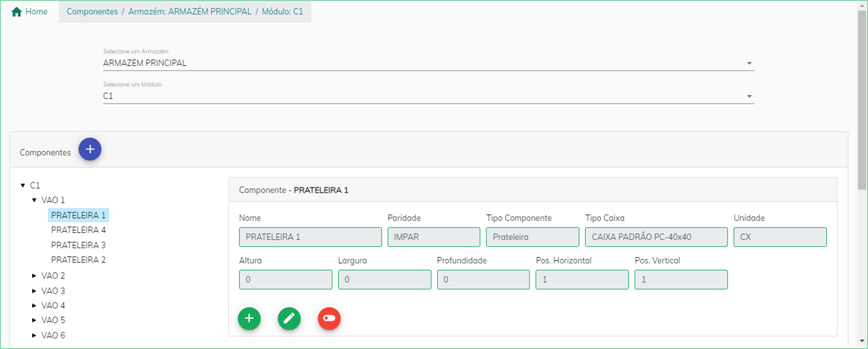The width and height of the screenshot is (868, 349).
Task: Click the scrollbar up arrow
Action: coord(862,6)
